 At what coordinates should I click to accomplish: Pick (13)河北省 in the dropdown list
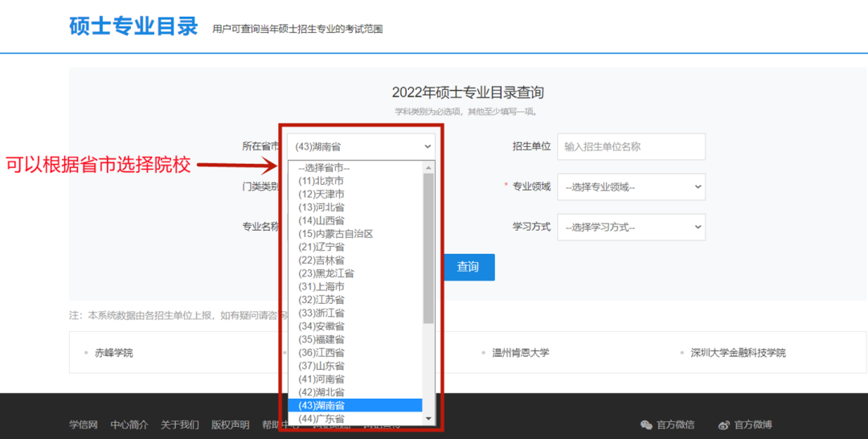tap(355, 207)
